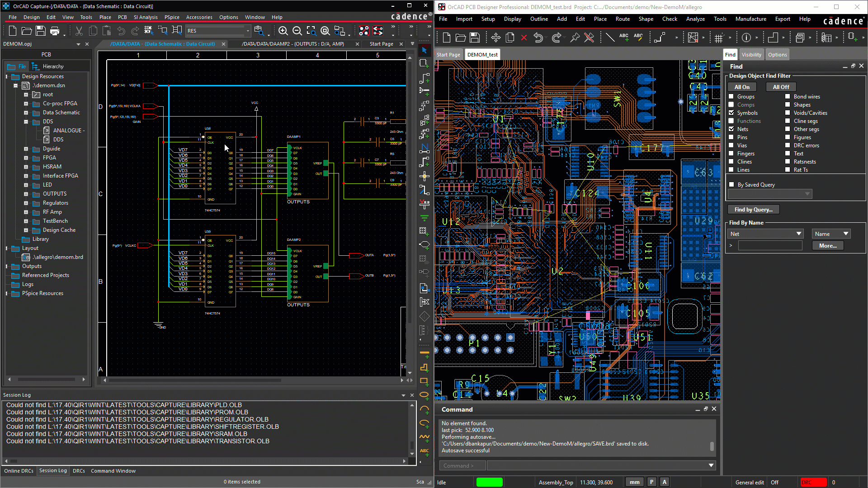868x488 pixels.
Task: Click the All On button
Action: pyautogui.click(x=742, y=87)
